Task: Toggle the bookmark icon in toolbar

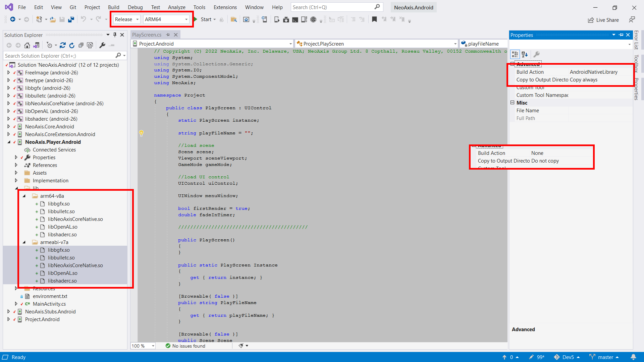Action: click(374, 19)
